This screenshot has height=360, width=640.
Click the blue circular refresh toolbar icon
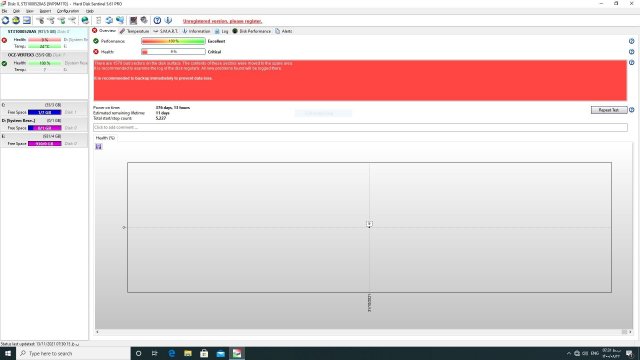coord(5,20)
